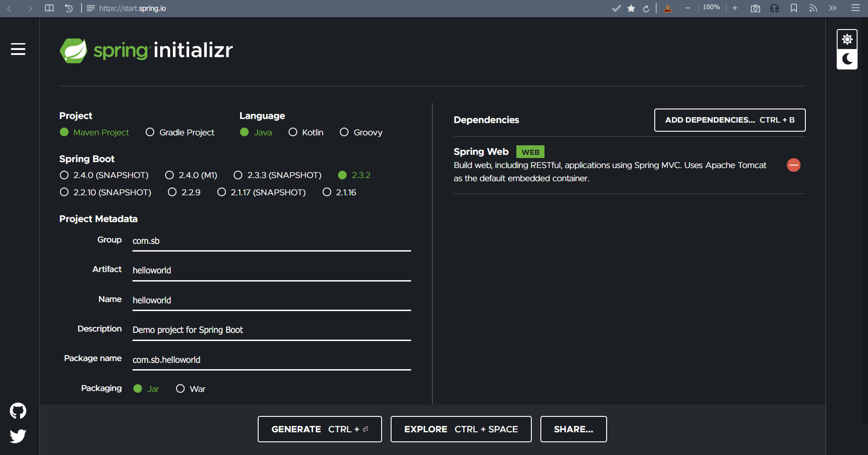Choose War packaging

pyautogui.click(x=191, y=389)
